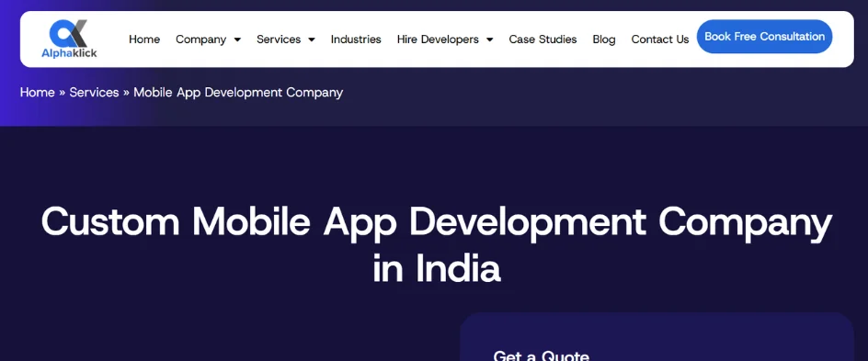Click the Get a Quote form title
The height and width of the screenshot is (361, 868).
point(541,355)
